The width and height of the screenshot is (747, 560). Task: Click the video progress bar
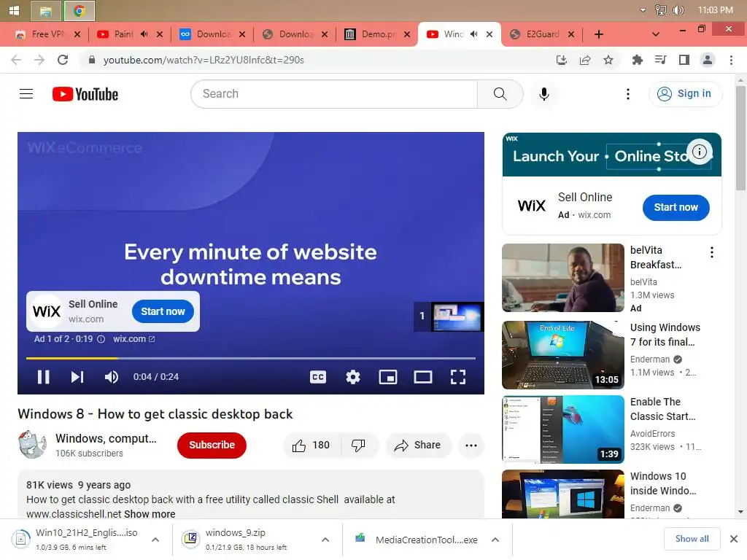(x=251, y=357)
